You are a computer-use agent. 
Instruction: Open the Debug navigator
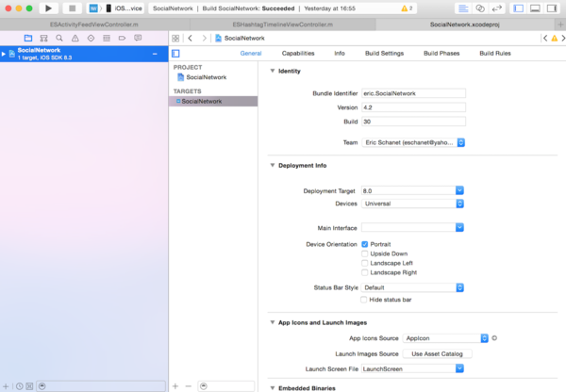click(107, 38)
